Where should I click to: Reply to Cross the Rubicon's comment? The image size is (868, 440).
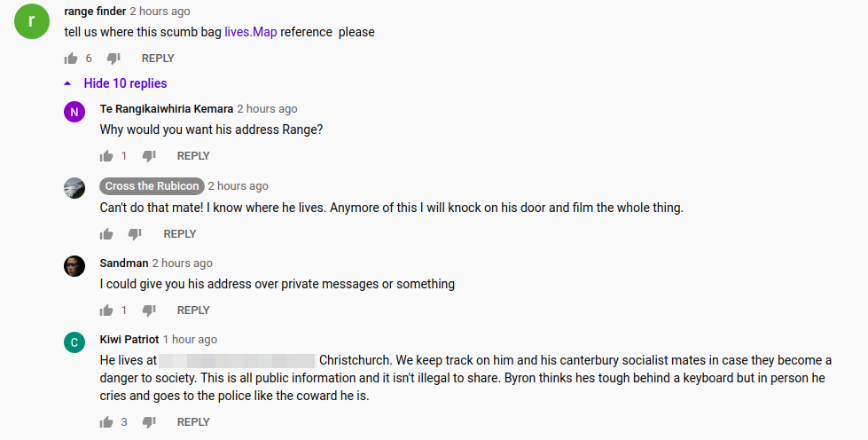point(180,234)
